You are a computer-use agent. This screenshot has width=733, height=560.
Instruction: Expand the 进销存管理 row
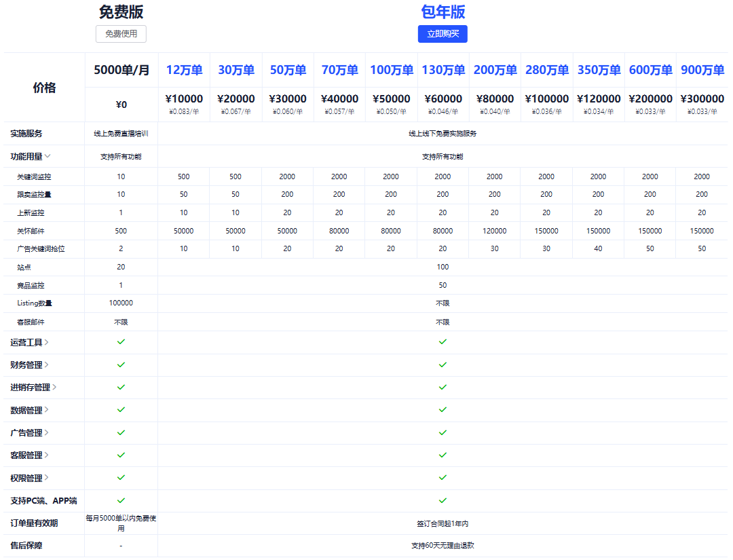click(55, 387)
